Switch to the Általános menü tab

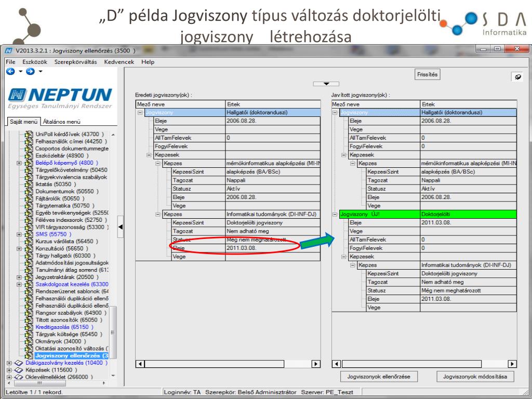(62, 122)
